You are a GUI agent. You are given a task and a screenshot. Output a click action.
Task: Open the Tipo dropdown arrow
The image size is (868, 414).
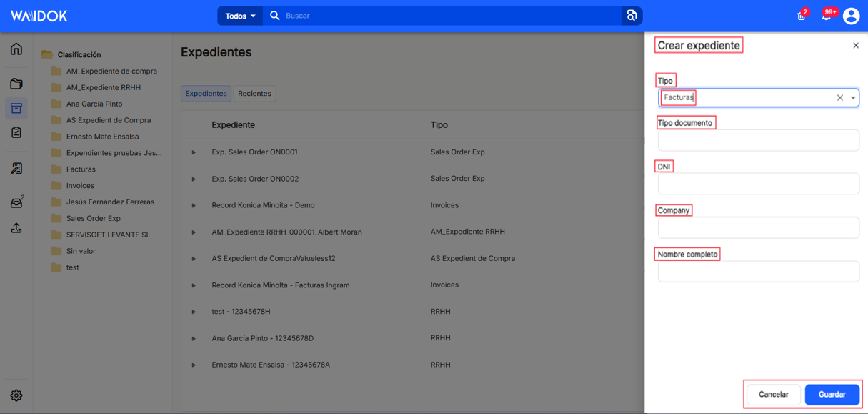pyautogui.click(x=853, y=98)
